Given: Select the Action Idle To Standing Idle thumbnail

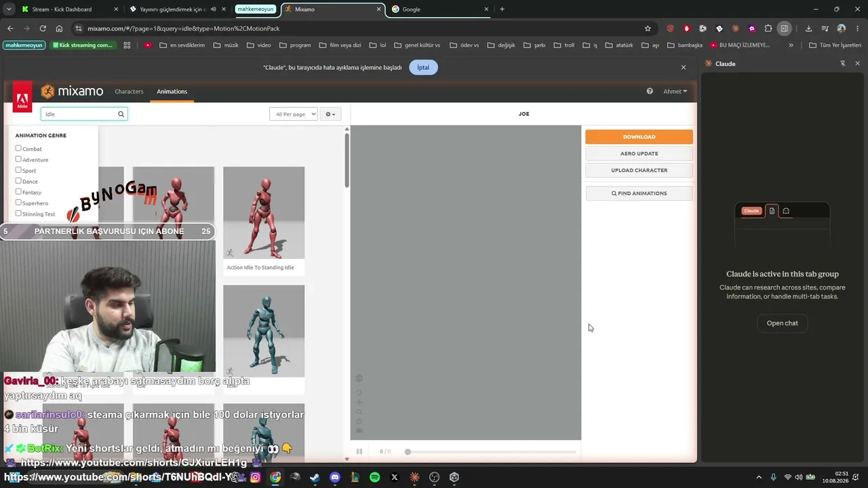Looking at the screenshot, I should click(264, 212).
